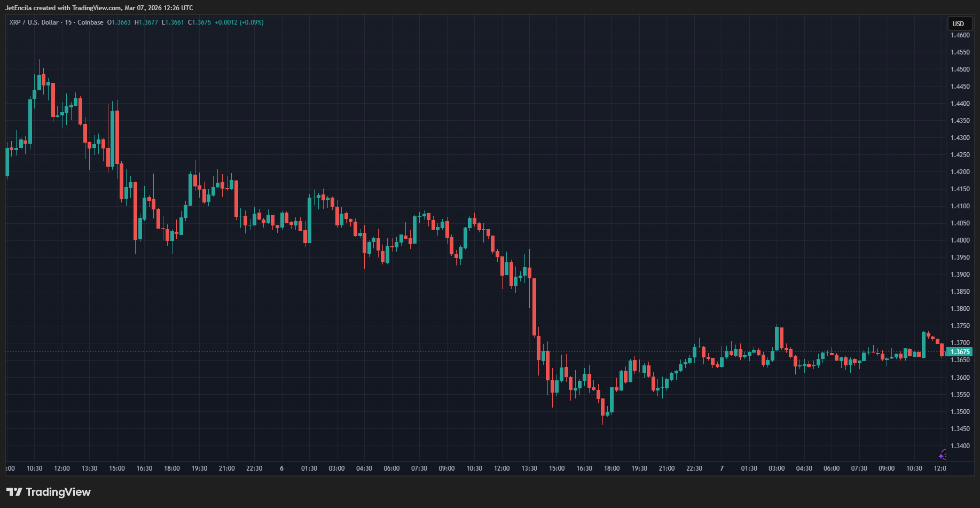Click the 1.4500 price scale label

(x=960, y=69)
